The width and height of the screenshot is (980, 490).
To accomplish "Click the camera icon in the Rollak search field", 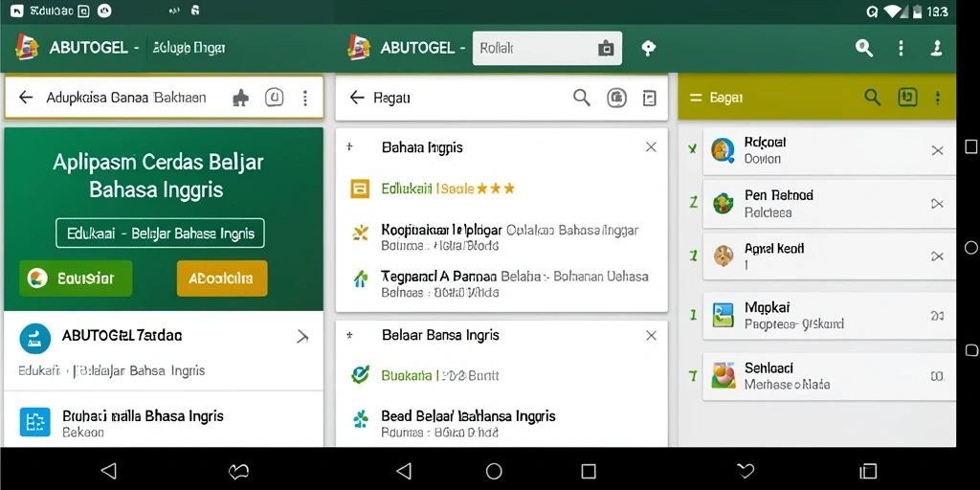I will pos(606,48).
